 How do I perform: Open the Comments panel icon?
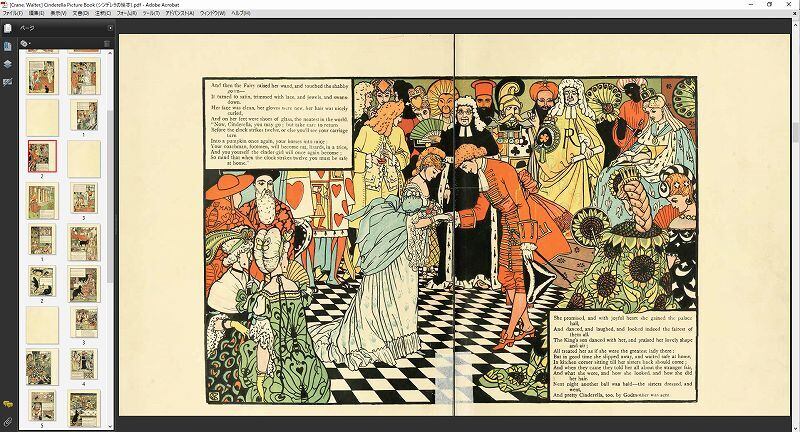tap(7, 404)
